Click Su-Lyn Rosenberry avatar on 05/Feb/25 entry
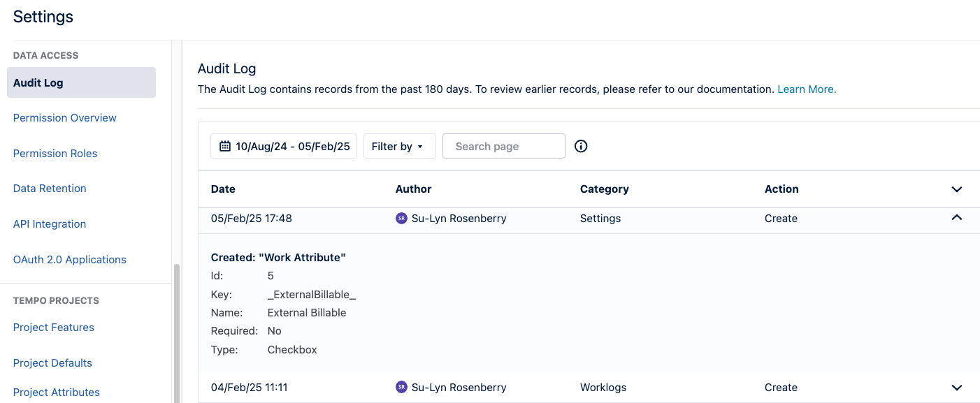980x403 pixels. [x=401, y=219]
